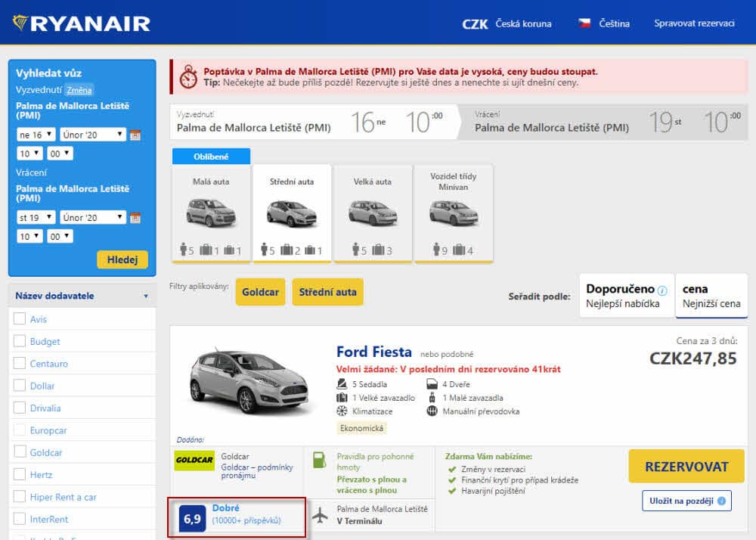Open the Europcar supplier link
The width and height of the screenshot is (756, 540).
point(48,430)
